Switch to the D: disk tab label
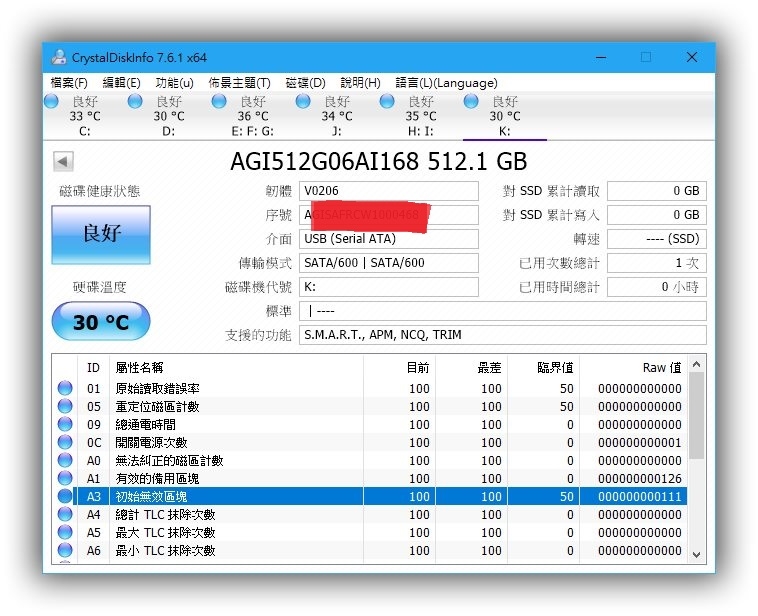758x616 pixels. [x=169, y=131]
